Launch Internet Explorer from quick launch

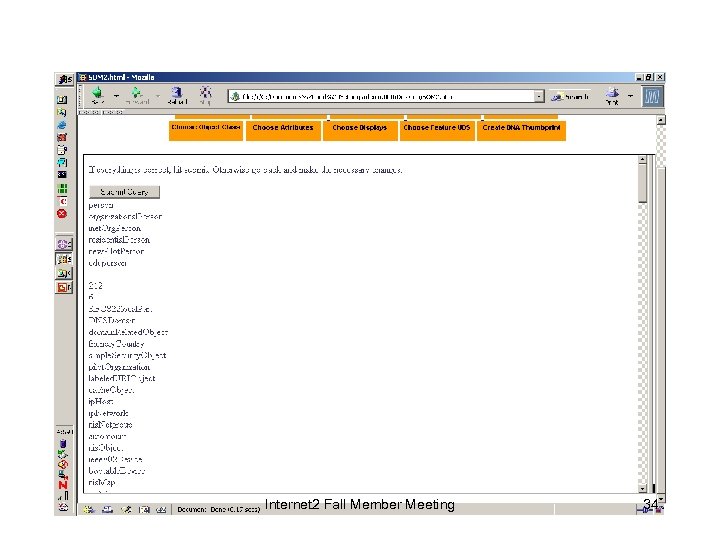coord(62,125)
